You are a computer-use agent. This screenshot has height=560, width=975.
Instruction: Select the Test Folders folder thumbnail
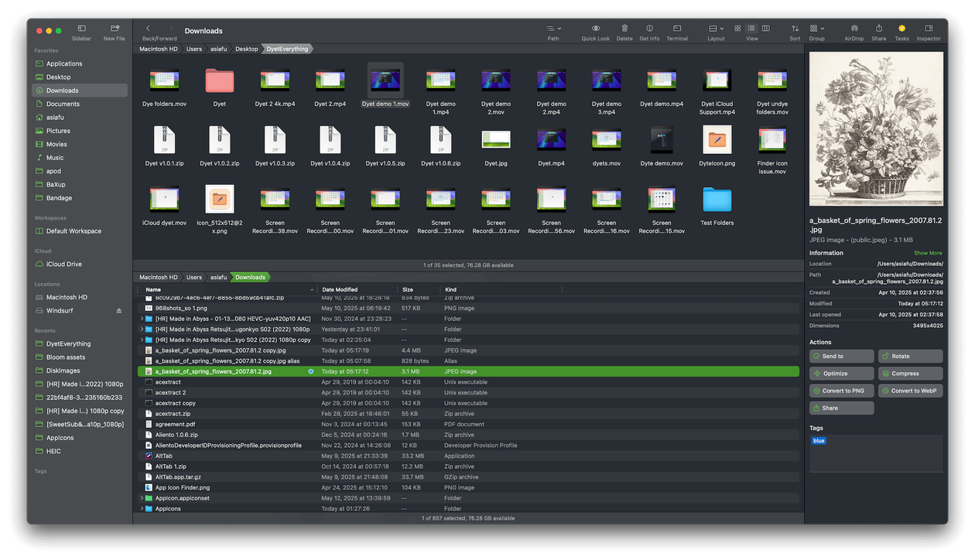point(717,200)
